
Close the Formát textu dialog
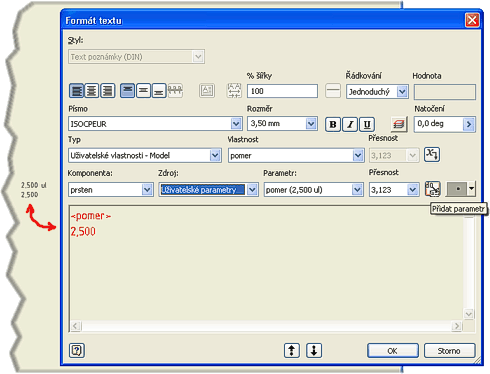(x=472, y=20)
